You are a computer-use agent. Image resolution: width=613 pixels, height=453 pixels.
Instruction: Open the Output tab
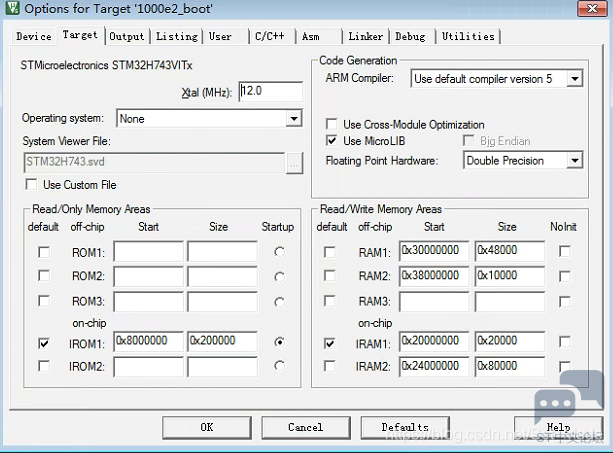pyautogui.click(x=127, y=37)
